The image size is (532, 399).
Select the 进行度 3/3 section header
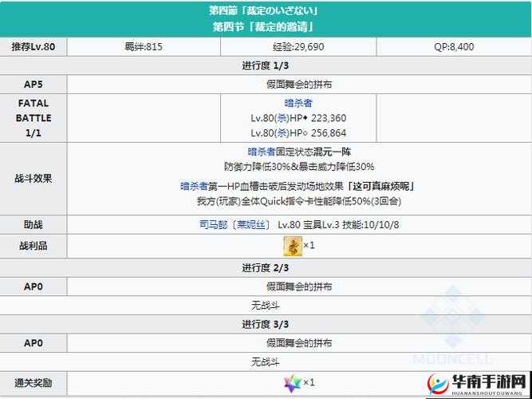(264, 324)
